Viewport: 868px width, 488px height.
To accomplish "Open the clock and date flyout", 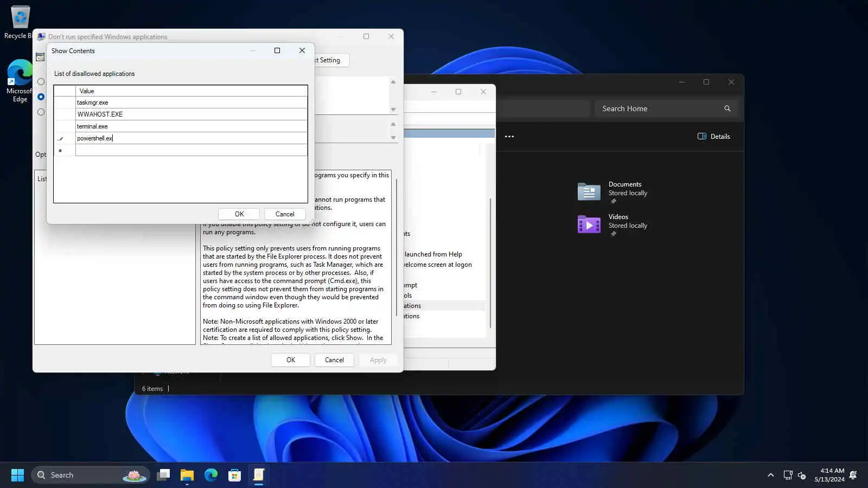I will [829, 475].
